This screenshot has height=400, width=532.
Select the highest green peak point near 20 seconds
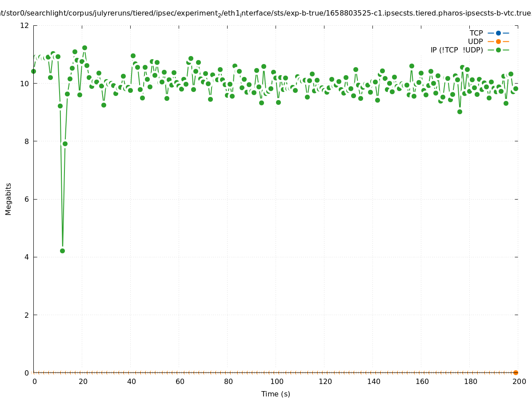[84, 48]
